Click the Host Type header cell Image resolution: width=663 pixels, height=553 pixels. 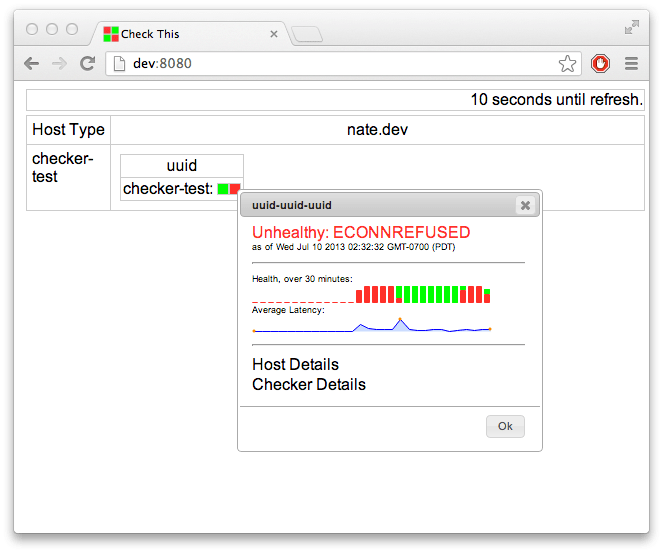tap(68, 129)
